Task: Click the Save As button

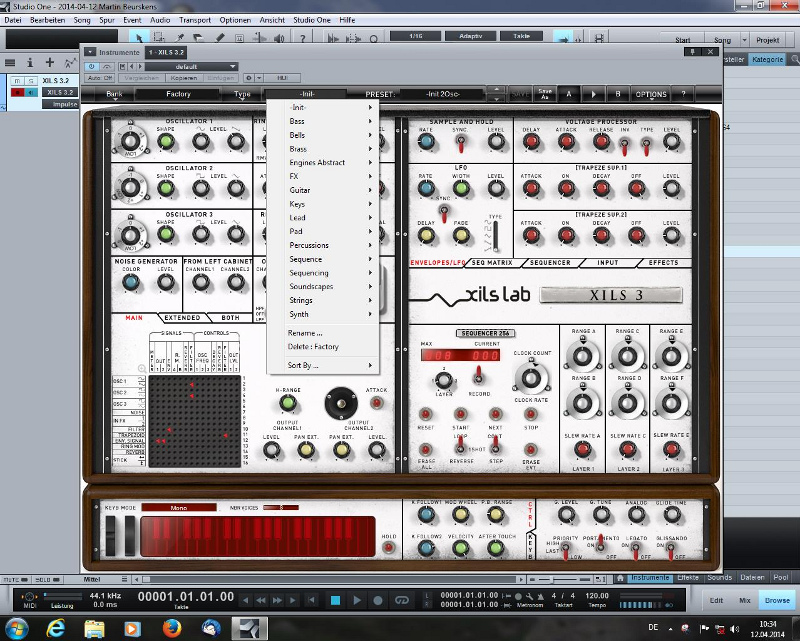Action: 544,94
